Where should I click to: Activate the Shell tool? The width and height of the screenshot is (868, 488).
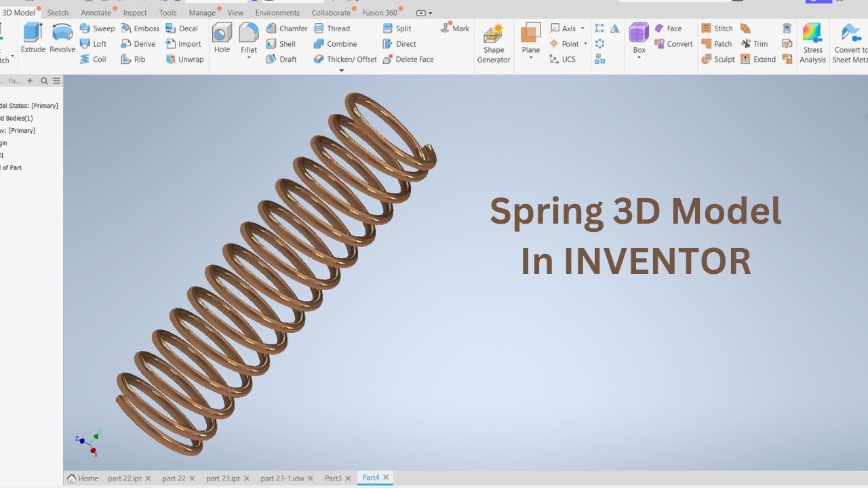pyautogui.click(x=281, y=44)
